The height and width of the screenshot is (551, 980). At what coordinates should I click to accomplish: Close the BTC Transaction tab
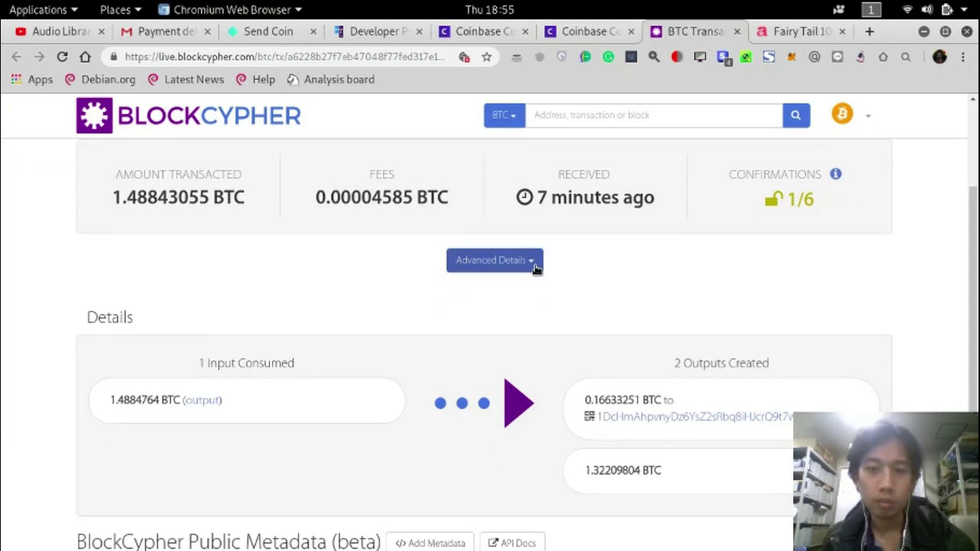[x=737, y=31]
